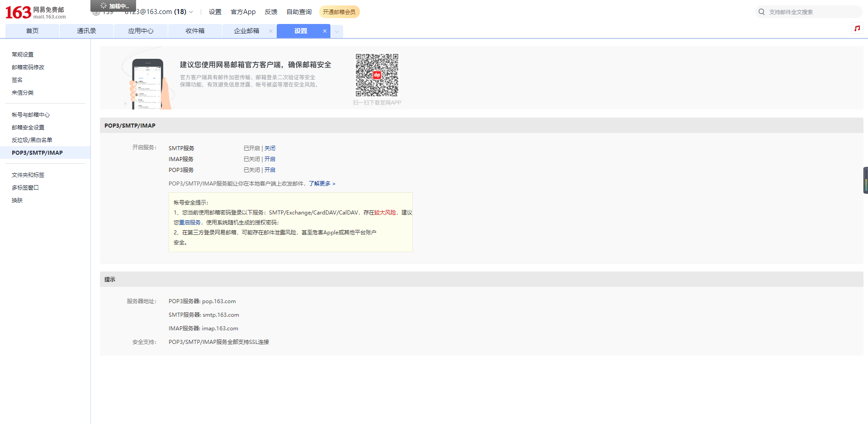Click the IMAP服务 label
Image resolution: width=868 pixels, height=424 pixels.
tap(181, 159)
